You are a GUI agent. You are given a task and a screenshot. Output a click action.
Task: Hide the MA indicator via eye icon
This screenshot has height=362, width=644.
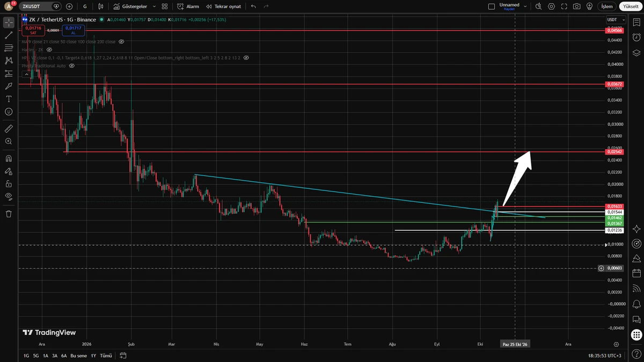[x=121, y=41]
